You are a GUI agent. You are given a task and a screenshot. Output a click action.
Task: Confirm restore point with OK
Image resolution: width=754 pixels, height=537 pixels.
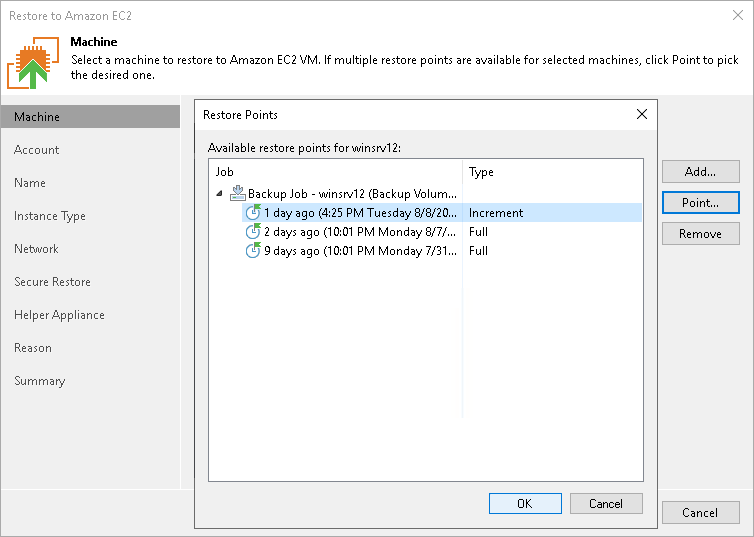525,503
